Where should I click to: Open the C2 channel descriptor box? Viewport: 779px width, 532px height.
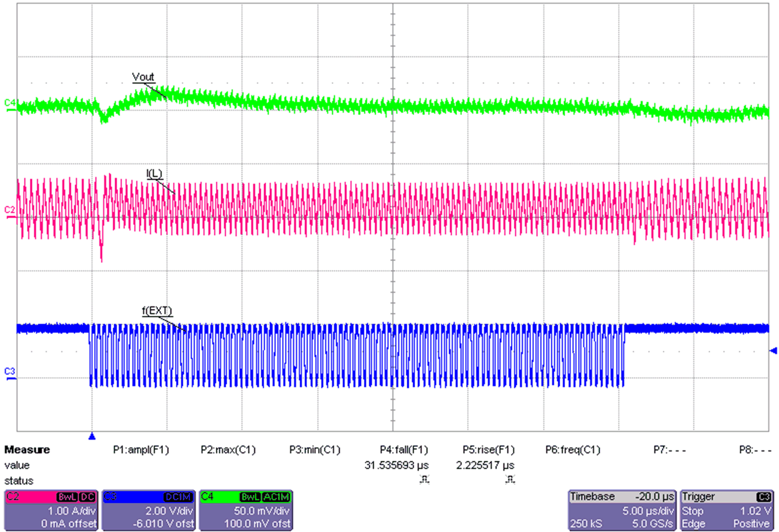pyautogui.click(x=50, y=509)
